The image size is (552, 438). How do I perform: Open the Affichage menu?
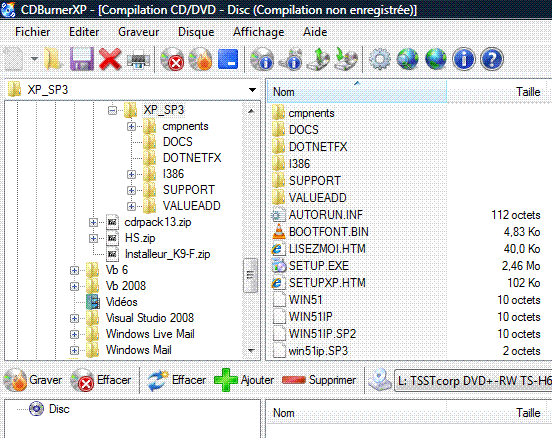click(x=259, y=32)
